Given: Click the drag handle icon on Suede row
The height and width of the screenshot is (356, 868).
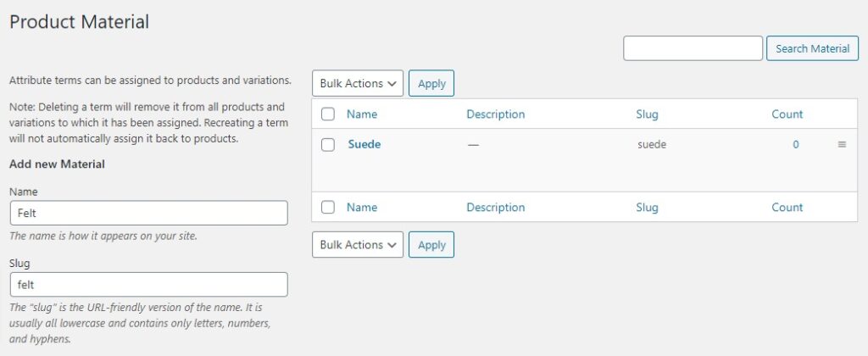Looking at the screenshot, I should (x=842, y=145).
